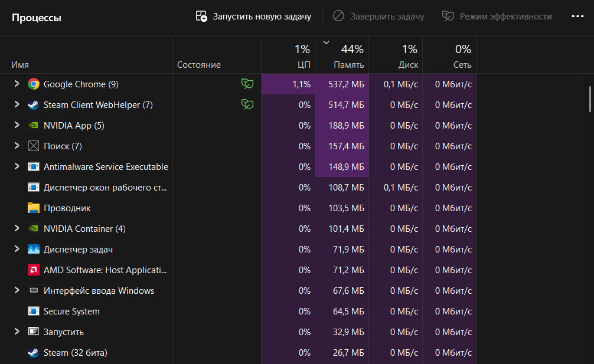The image size is (594, 364).
Task: Click the Steam (32 бита) icon
Action: (x=34, y=353)
